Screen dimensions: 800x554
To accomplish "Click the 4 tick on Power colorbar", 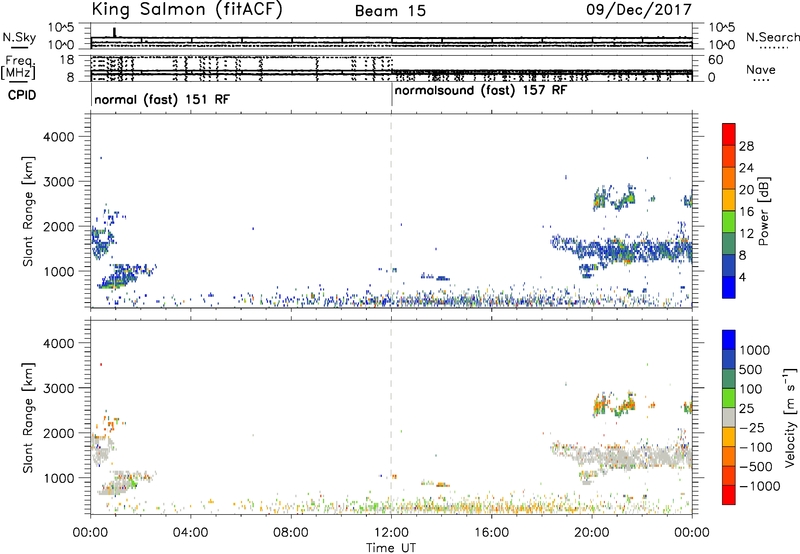I will pos(743,278).
